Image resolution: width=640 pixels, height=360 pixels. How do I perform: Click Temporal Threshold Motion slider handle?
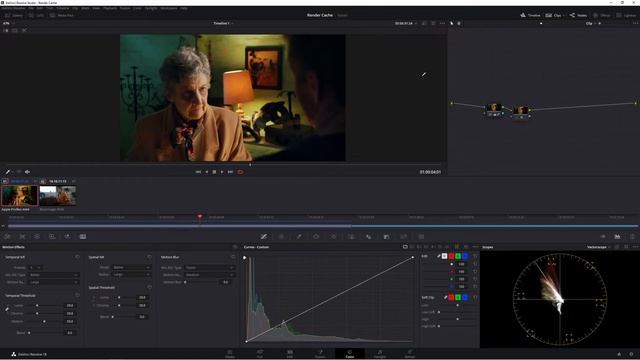(x=44, y=321)
